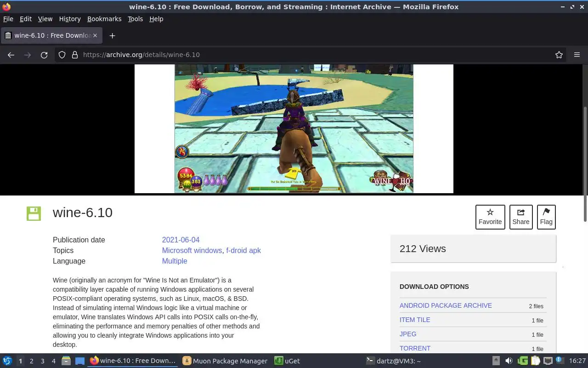Open the update notifier tray icon
The width and height of the screenshot is (588, 368).
coord(560,360)
